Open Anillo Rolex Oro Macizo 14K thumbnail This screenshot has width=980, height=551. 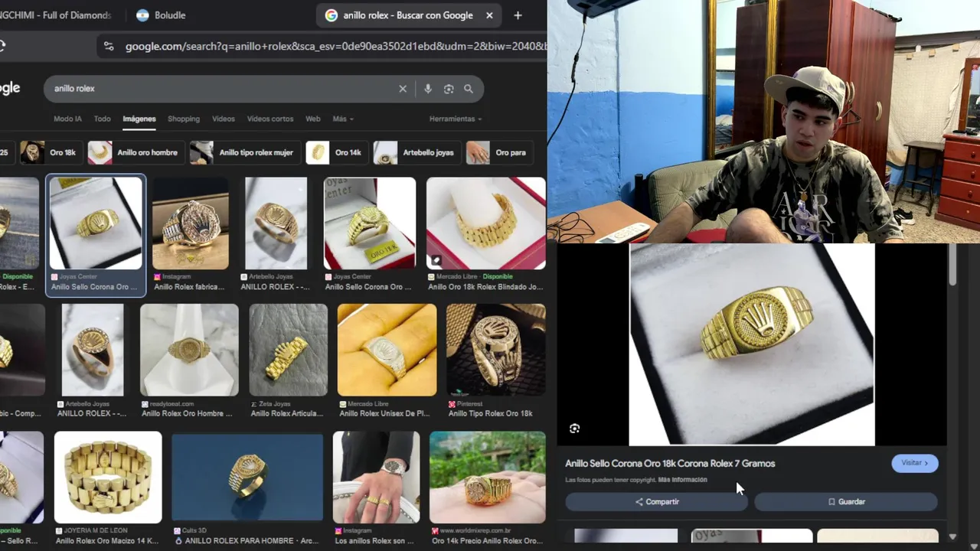click(x=108, y=478)
